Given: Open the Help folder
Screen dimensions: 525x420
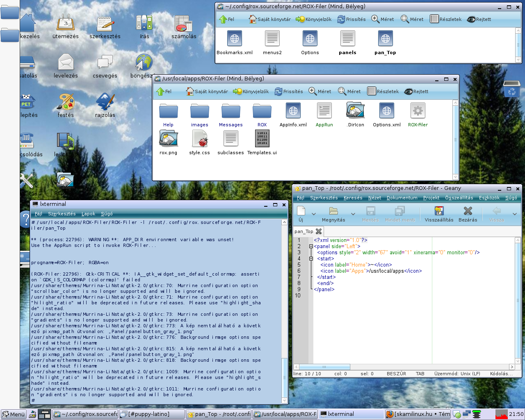Looking at the screenshot, I should (169, 115).
